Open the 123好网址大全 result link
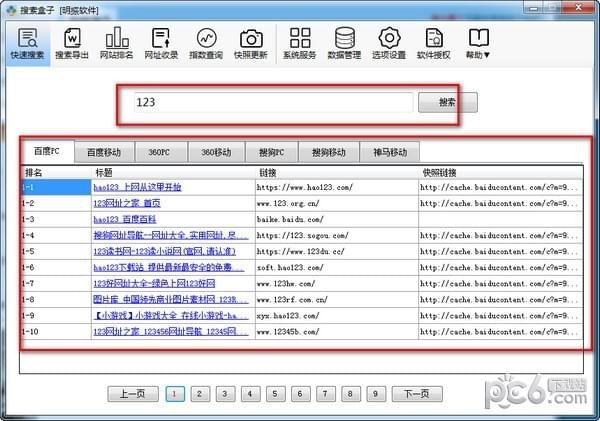 click(x=154, y=284)
